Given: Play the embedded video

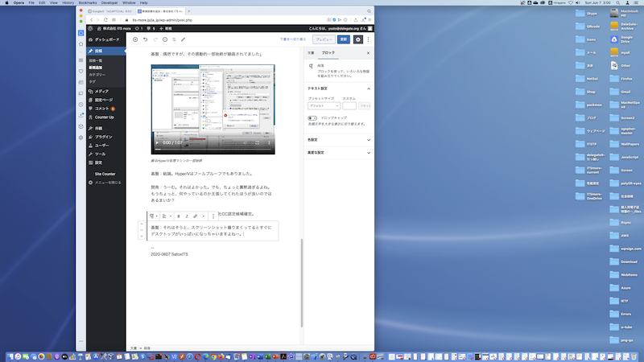Looking at the screenshot, I should coord(157,142).
